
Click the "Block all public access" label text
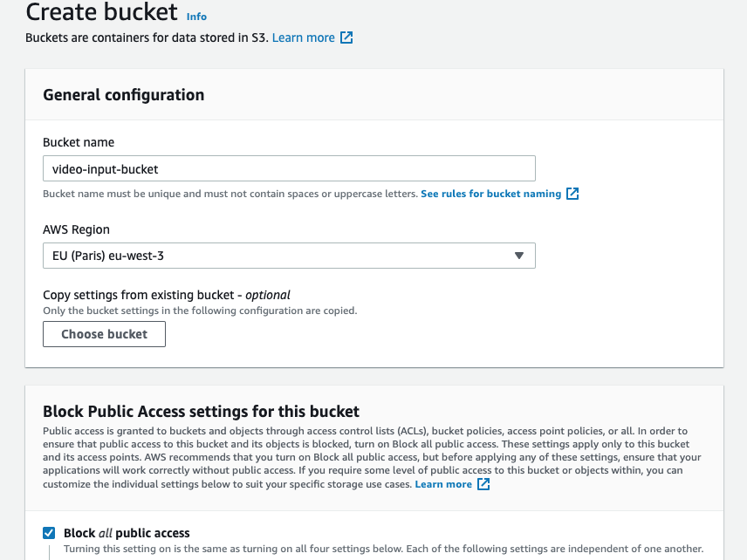click(127, 533)
